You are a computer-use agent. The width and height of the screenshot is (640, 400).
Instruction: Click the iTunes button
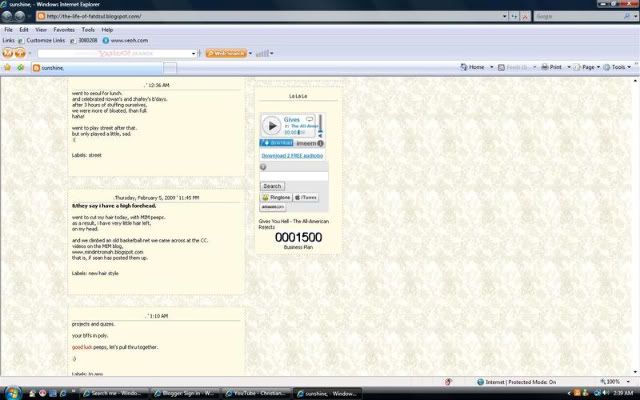click(x=306, y=198)
